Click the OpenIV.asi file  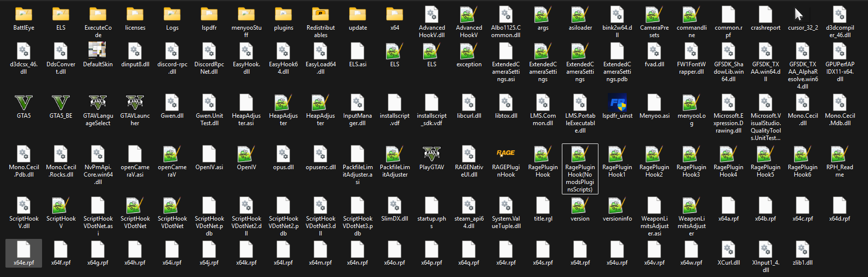point(209,154)
